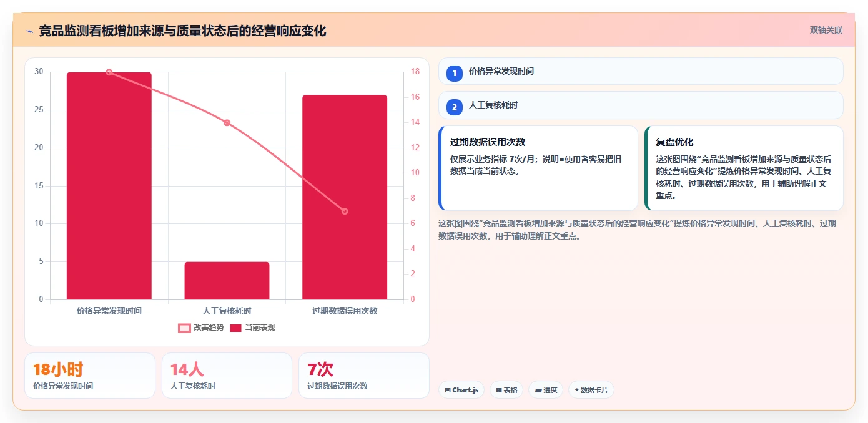This screenshot has width=868, height=423.
Task: Select the 价格异常发现时间 red bar
Action: pyautogui.click(x=109, y=186)
